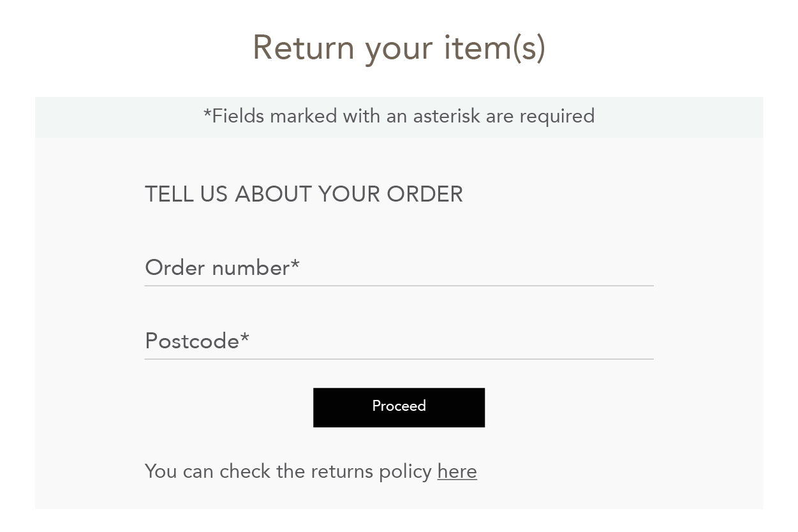Click the required fields asterisk notice banner
The image size is (798, 532).
click(x=399, y=117)
